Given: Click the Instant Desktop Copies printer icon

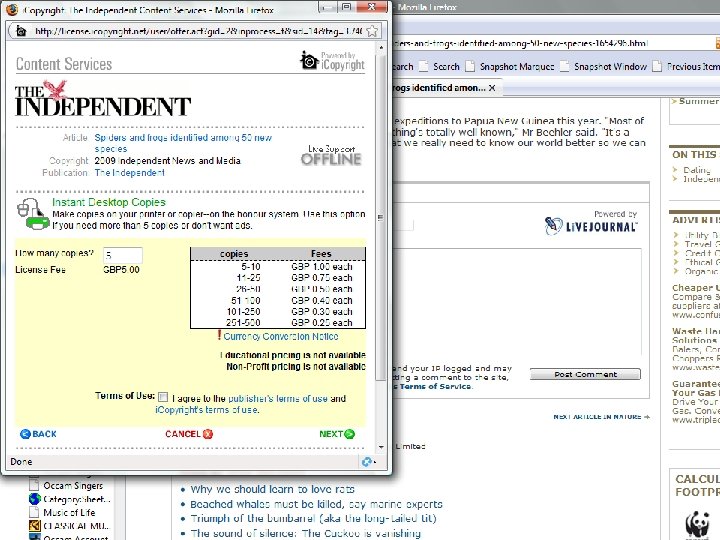Looking at the screenshot, I should tap(33, 214).
